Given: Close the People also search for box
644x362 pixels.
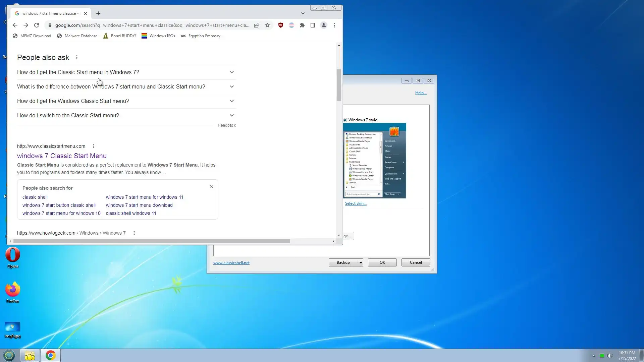Looking at the screenshot, I should click(211, 186).
